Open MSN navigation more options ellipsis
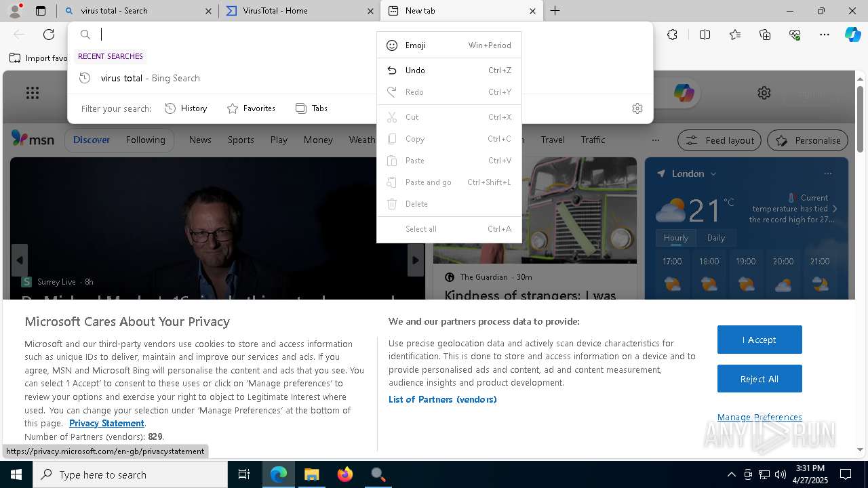The image size is (868, 488). click(x=655, y=140)
